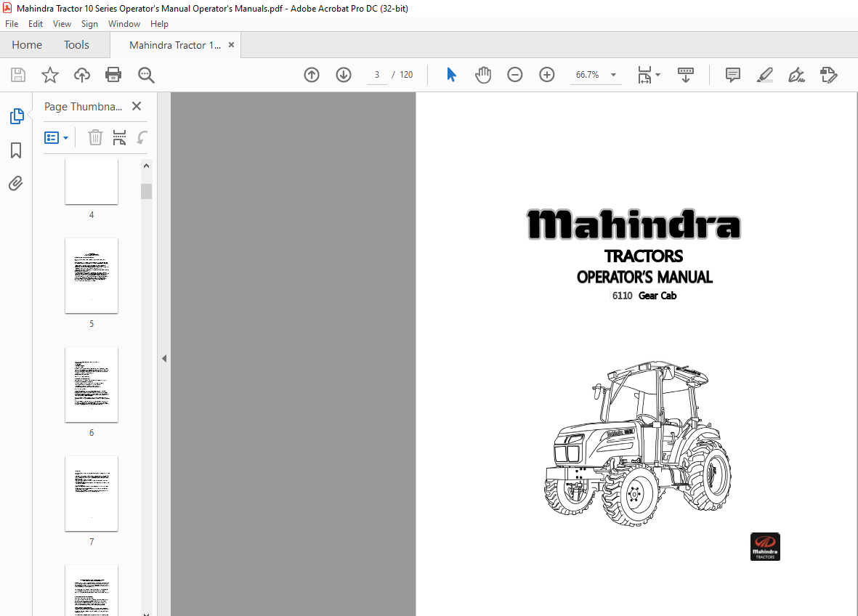Select page 7 thumbnail
This screenshot has height=616, width=858.
(x=92, y=493)
